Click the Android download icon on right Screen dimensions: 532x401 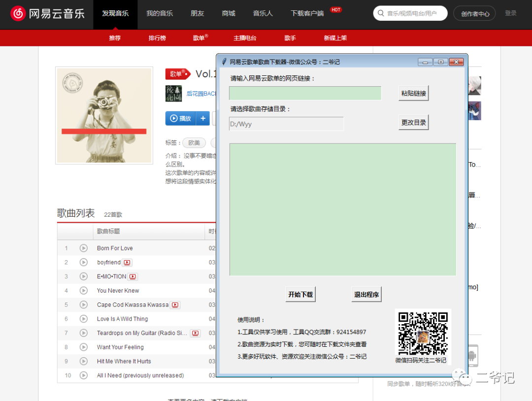tap(472, 356)
